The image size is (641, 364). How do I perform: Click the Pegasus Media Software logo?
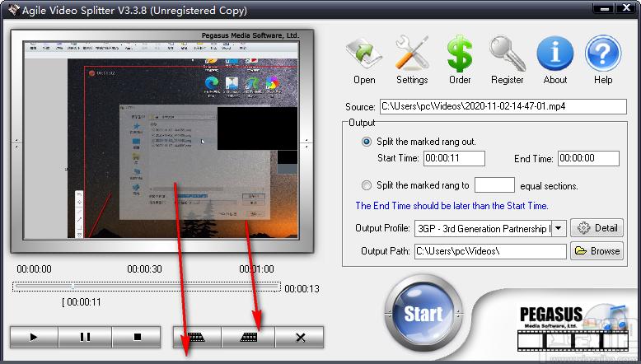tap(573, 328)
